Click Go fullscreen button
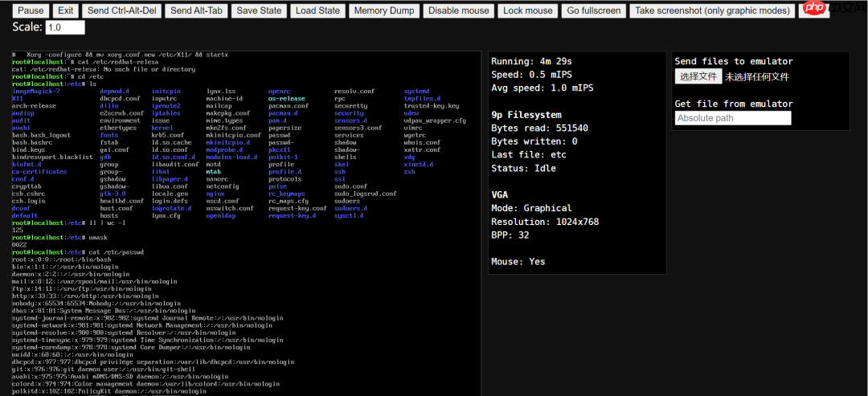Image resolution: width=868 pixels, height=396 pixels. pos(594,10)
